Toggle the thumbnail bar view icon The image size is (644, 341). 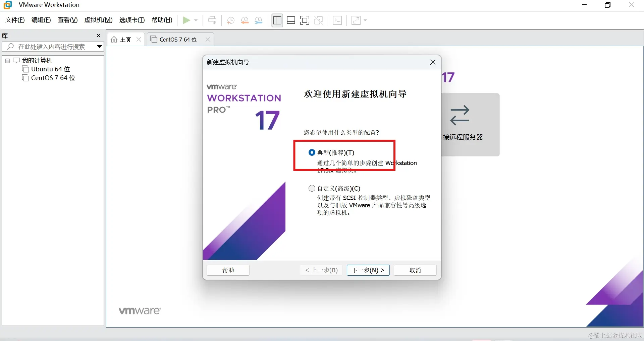291,20
